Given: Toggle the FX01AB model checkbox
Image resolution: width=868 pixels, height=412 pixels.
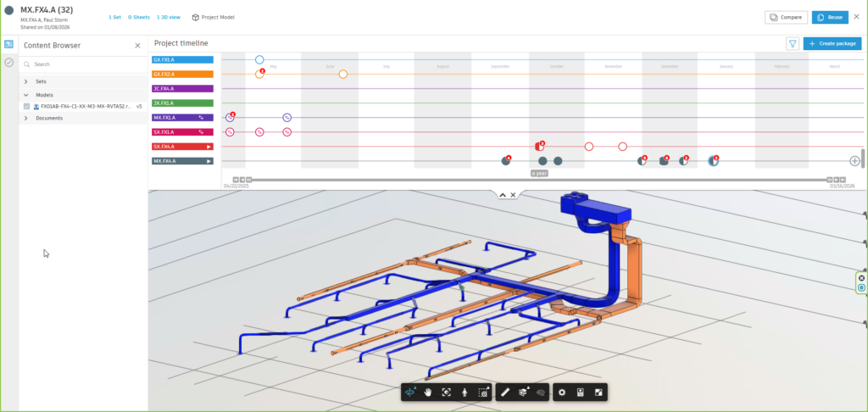Looking at the screenshot, I should [26, 106].
